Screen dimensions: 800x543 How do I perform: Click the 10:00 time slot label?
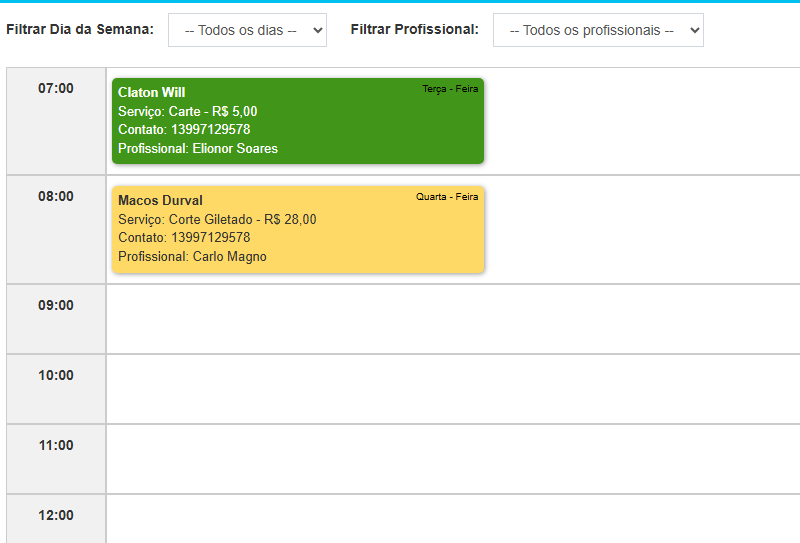click(56, 375)
